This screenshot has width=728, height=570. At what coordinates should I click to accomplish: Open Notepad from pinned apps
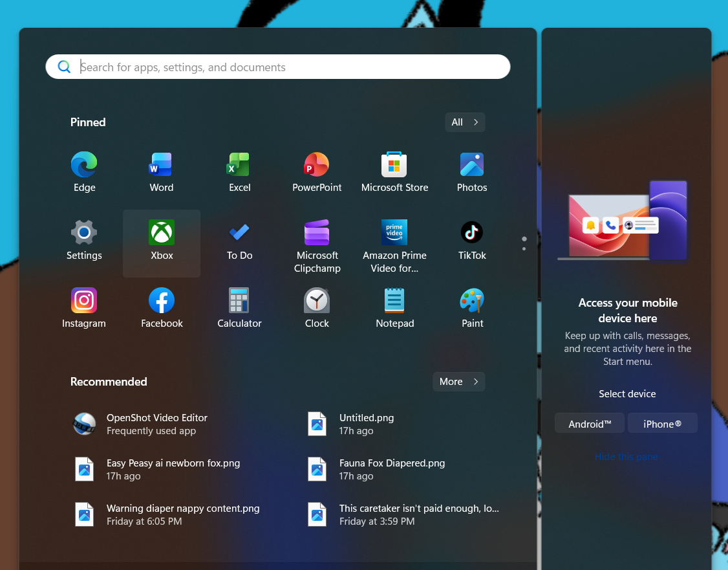tap(394, 301)
